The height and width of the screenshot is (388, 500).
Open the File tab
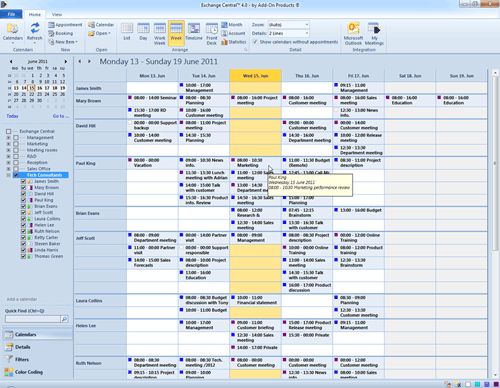point(11,14)
